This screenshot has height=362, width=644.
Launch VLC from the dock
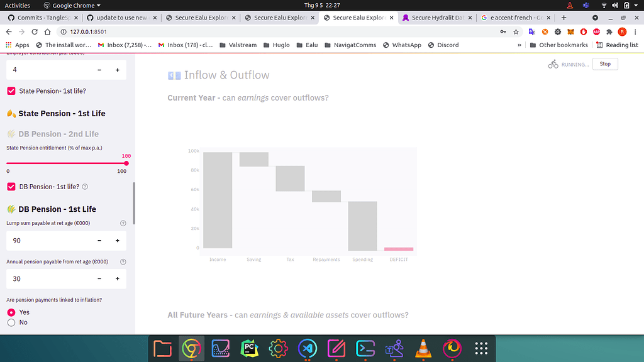click(422, 348)
